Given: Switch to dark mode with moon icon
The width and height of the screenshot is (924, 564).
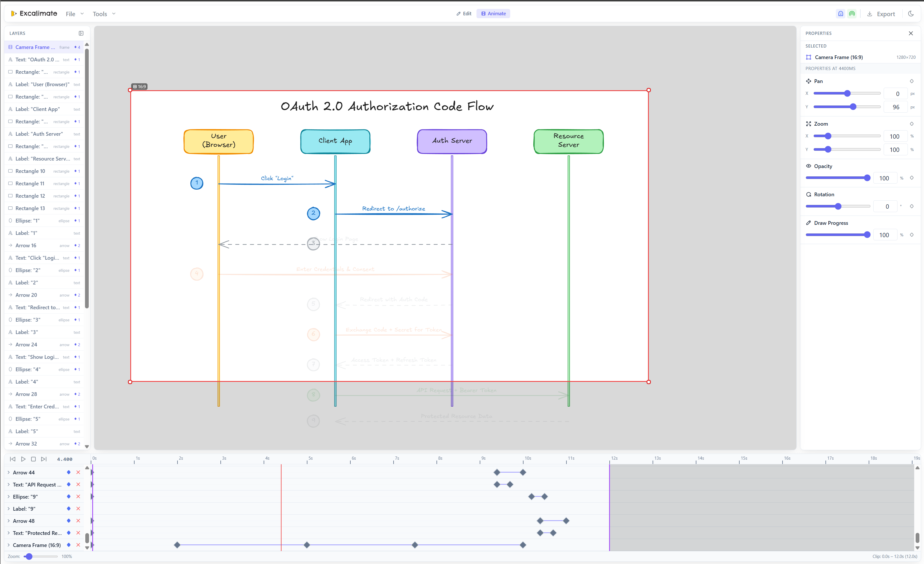Looking at the screenshot, I should coord(910,14).
